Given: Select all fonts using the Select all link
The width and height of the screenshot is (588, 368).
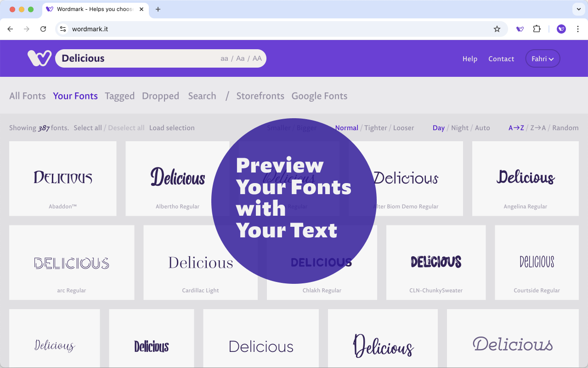Looking at the screenshot, I should (x=88, y=127).
